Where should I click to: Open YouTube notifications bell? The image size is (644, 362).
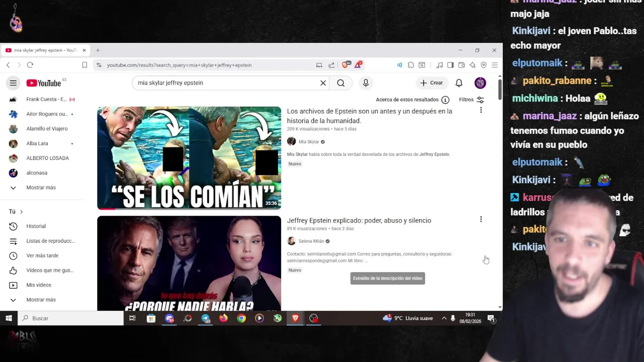[459, 83]
